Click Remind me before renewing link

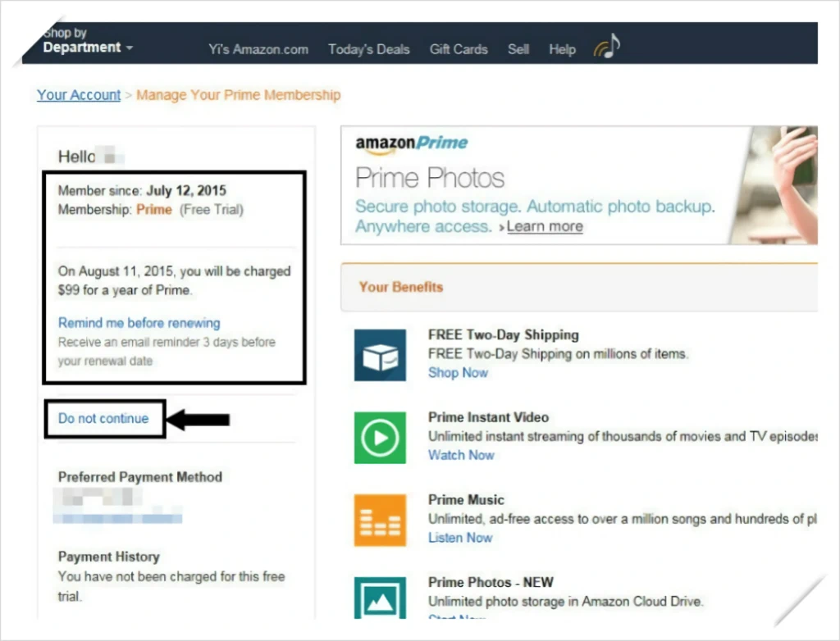pyautogui.click(x=139, y=323)
